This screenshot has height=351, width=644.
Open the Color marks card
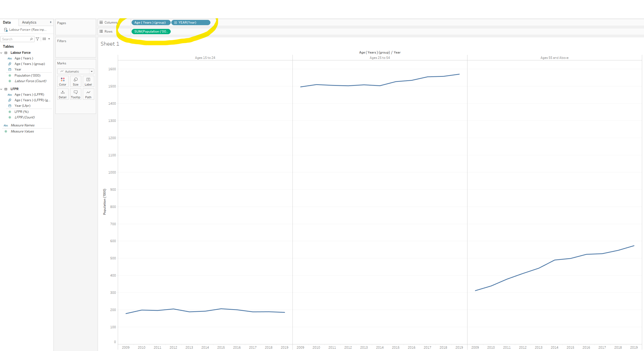tap(62, 81)
